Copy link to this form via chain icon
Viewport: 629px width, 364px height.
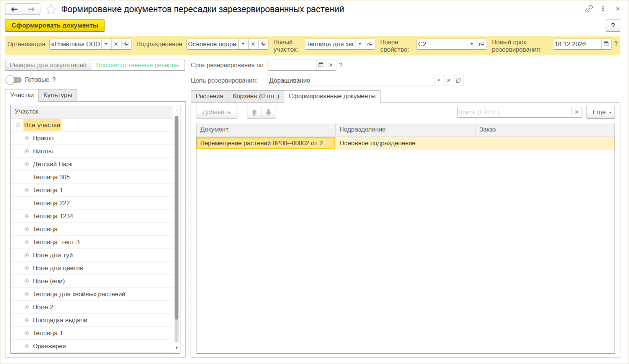pyautogui.click(x=589, y=9)
